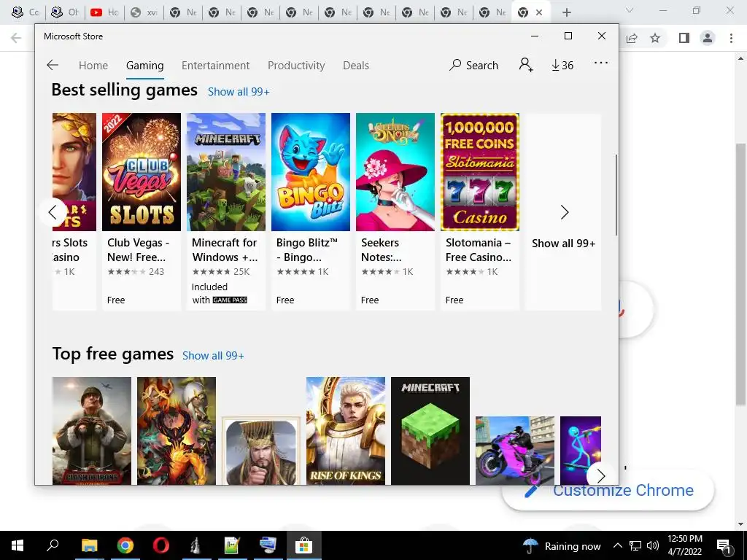Open Seekers Notes game cover
747x560 pixels.
pyautogui.click(x=395, y=172)
